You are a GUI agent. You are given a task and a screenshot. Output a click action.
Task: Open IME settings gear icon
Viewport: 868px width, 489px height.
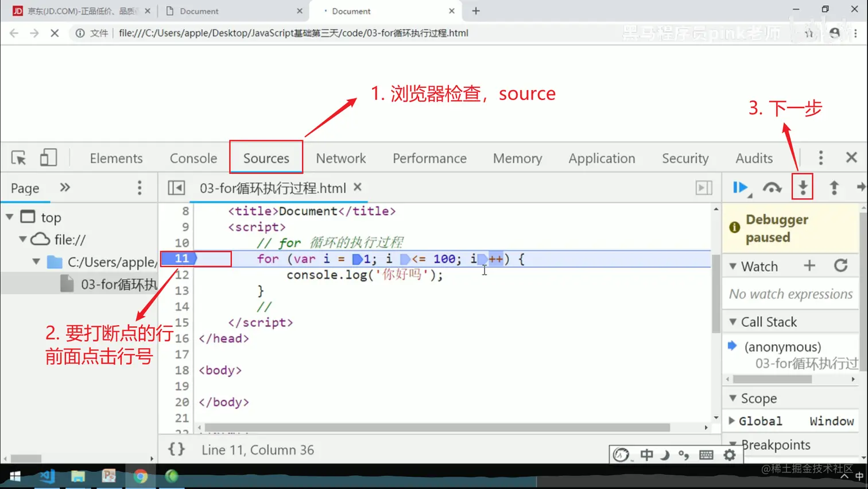(730, 455)
